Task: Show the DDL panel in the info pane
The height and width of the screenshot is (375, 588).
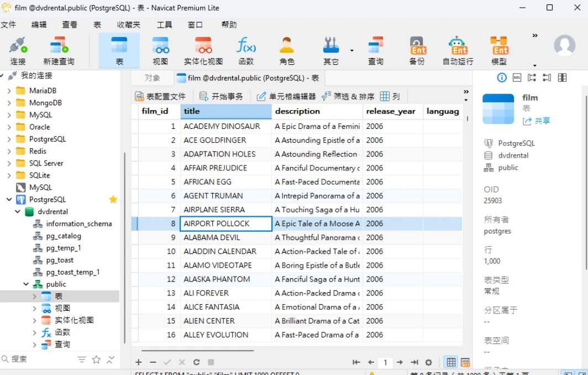Action: point(517,77)
